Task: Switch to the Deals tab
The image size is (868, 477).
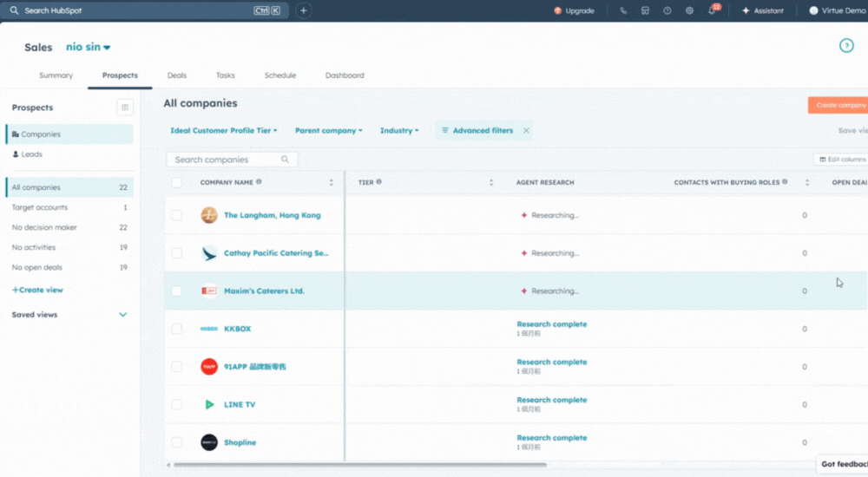Action: (176, 75)
